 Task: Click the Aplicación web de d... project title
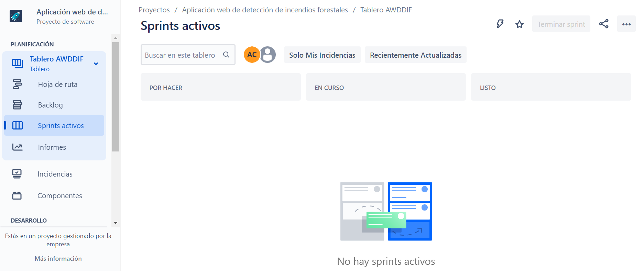click(72, 12)
